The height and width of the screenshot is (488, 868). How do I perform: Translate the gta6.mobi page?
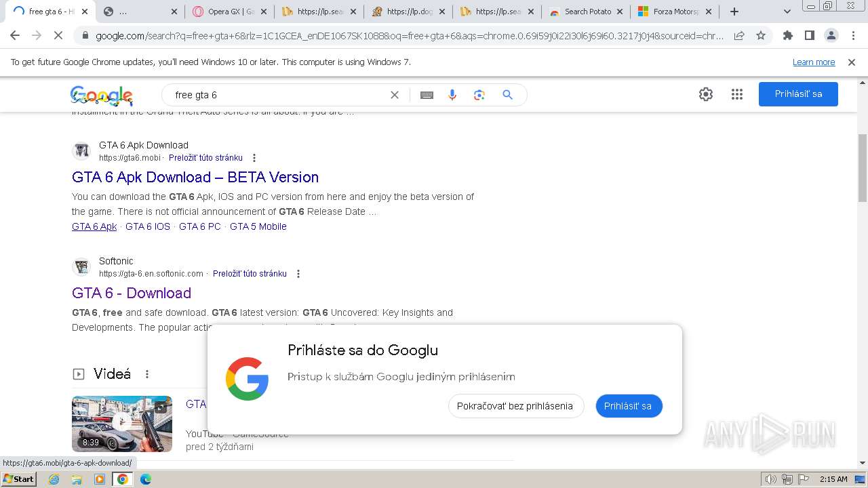click(205, 158)
